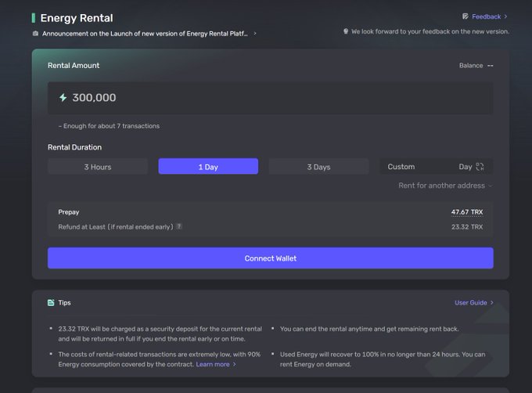This screenshot has height=393, width=532.
Task: Open the User Guide link
Action: point(471,303)
